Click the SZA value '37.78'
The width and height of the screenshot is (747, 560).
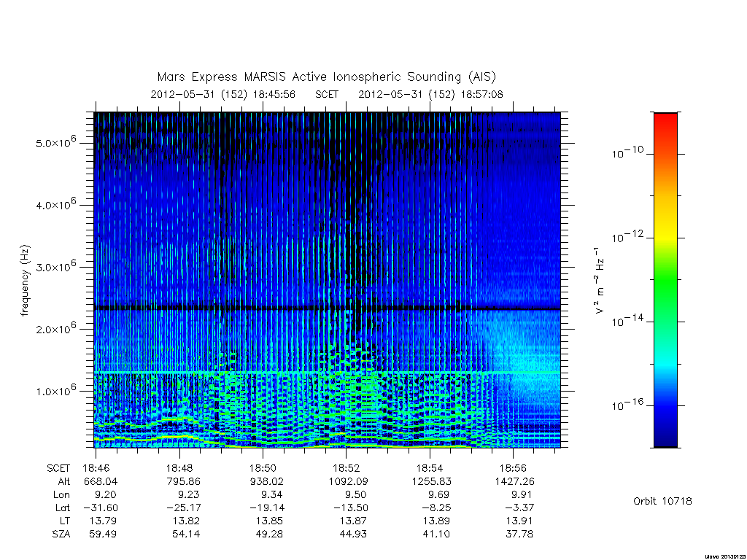(519, 534)
